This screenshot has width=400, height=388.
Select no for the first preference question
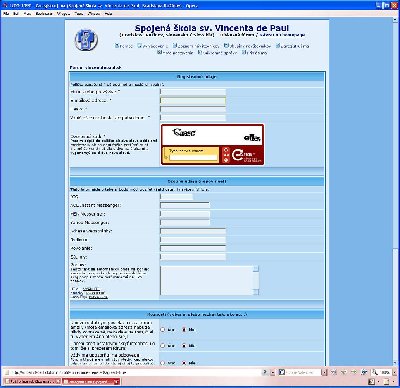184,330
